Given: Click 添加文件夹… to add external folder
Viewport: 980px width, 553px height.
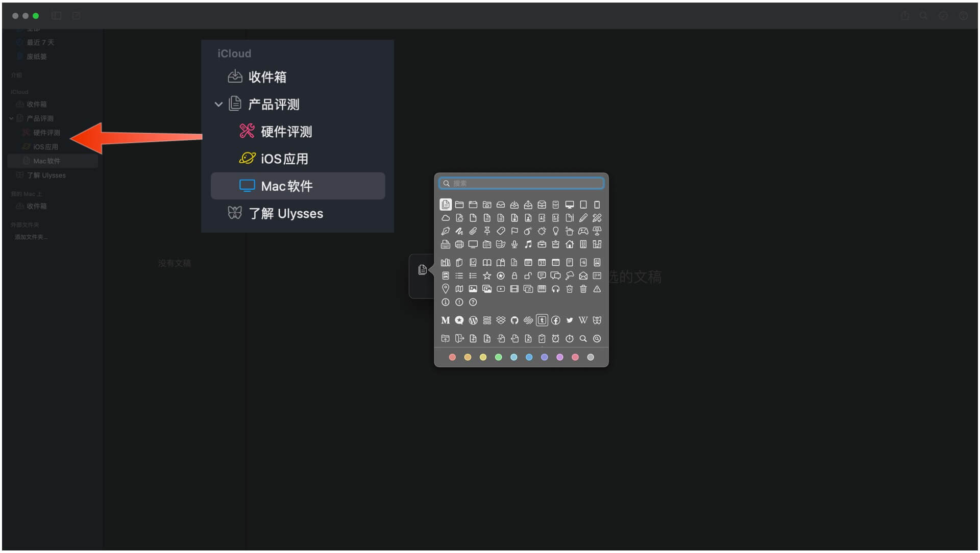Looking at the screenshot, I should click(31, 237).
